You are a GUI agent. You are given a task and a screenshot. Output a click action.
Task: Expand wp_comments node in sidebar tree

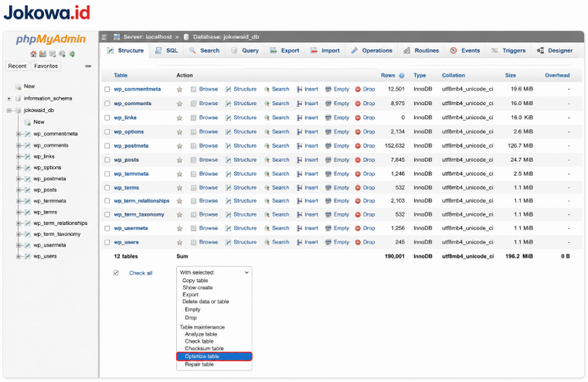[19, 145]
